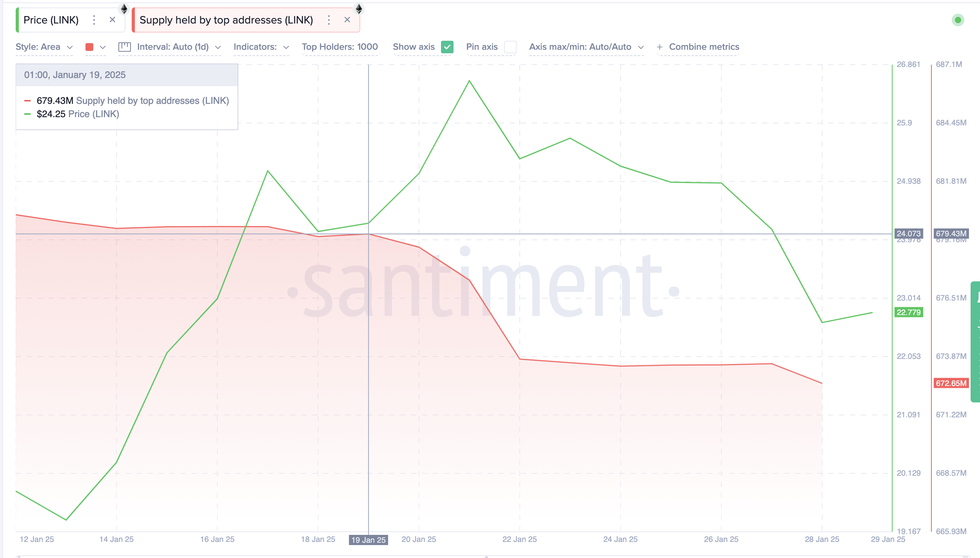Click the 20 Jan 25 axis label
This screenshot has height=558, width=980.
click(419, 539)
